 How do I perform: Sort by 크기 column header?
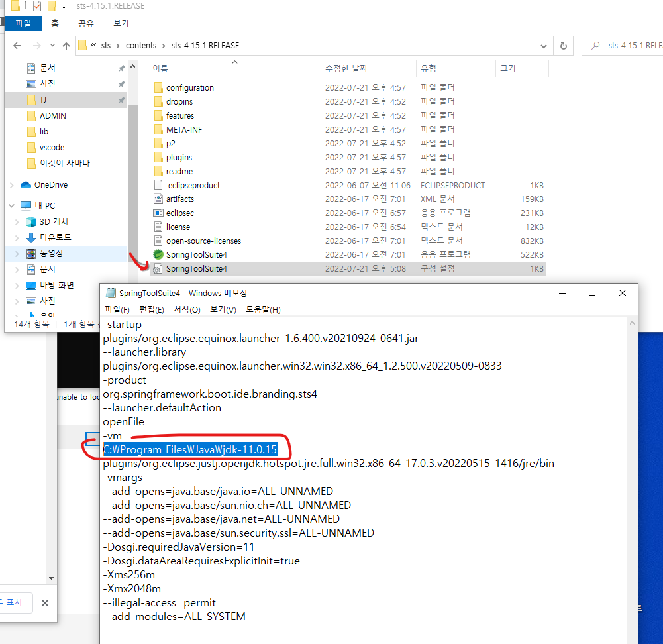(522, 68)
